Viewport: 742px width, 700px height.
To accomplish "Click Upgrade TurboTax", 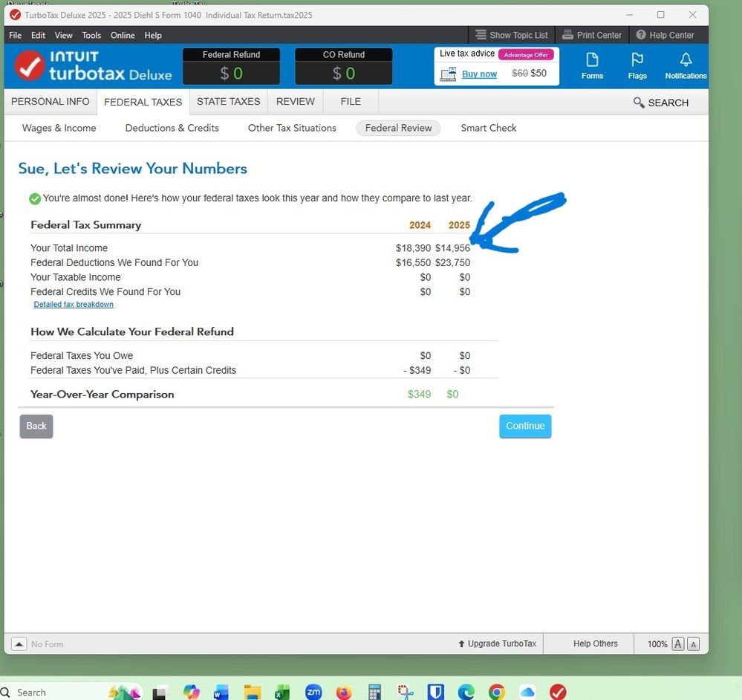I will [497, 644].
